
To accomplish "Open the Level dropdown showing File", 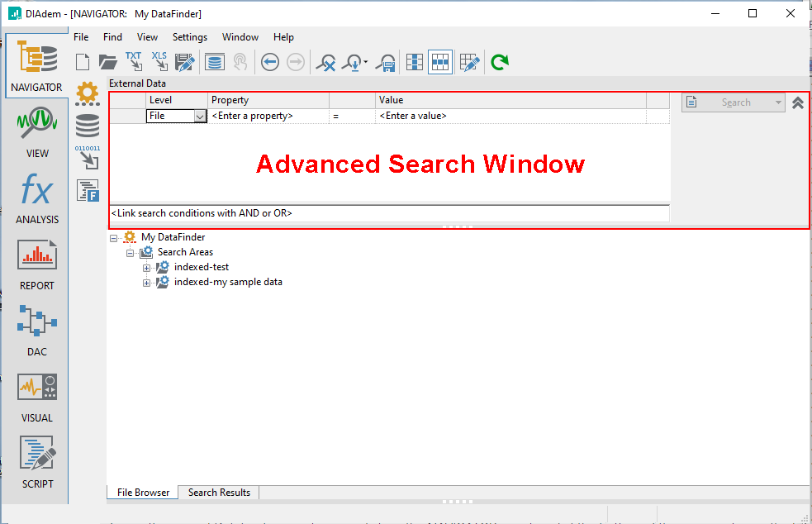I will pos(199,117).
